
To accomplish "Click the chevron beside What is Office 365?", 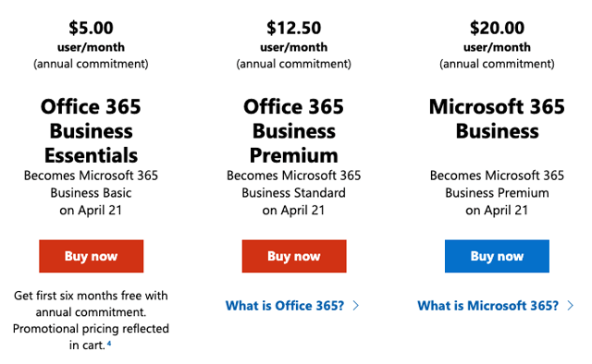I will click(355, 306).
